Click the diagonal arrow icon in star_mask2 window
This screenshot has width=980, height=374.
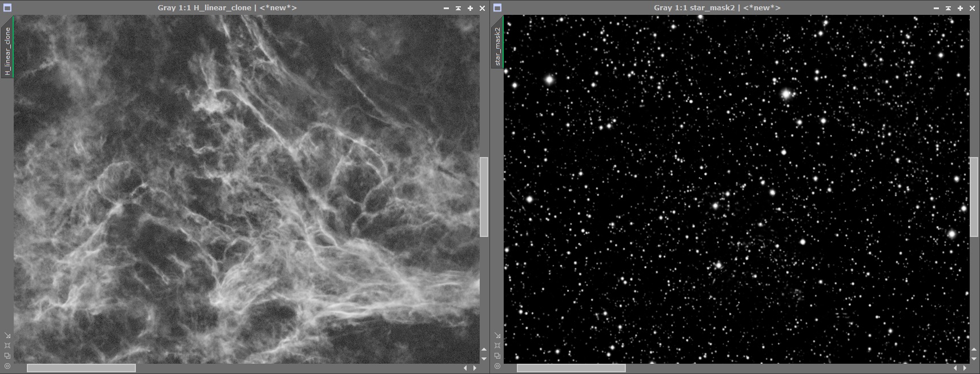[497, 336]
